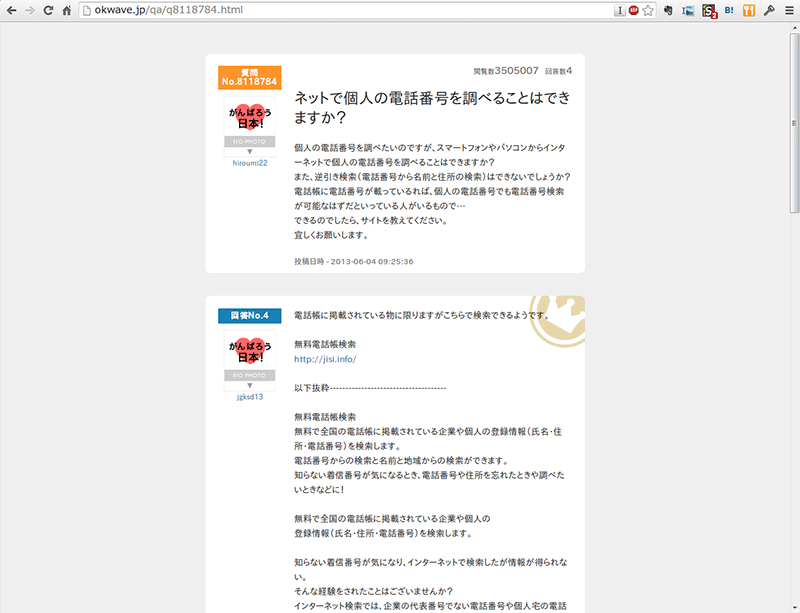Click the okwave.jp address bar

click(x=347, y=10)
